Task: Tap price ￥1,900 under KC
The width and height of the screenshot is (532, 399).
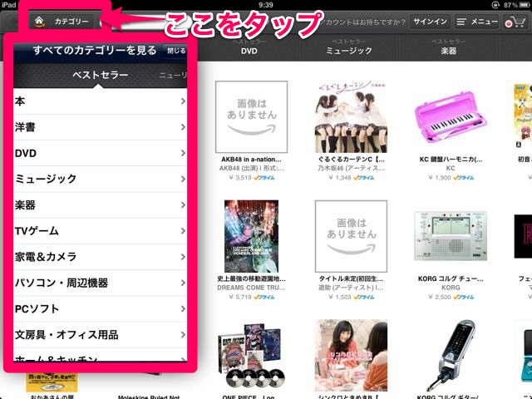Action: click(x=440, y=177)
